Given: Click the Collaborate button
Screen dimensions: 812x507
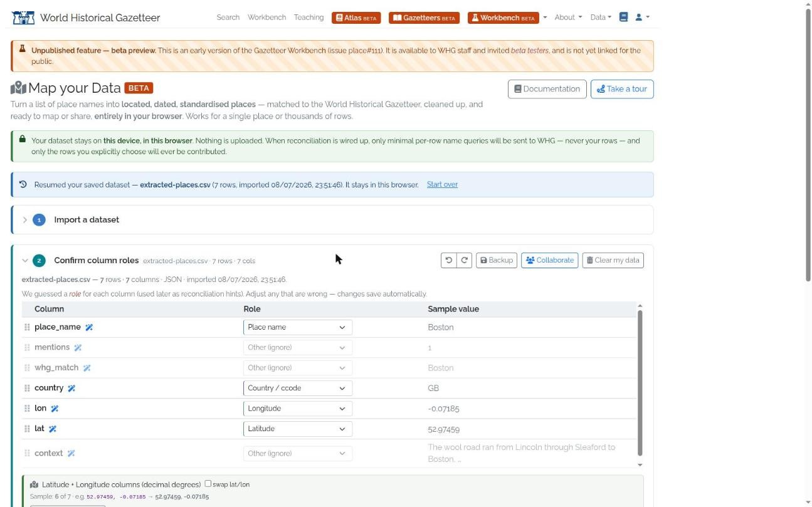Looking at the screenshot, I should tap(550, 260).
